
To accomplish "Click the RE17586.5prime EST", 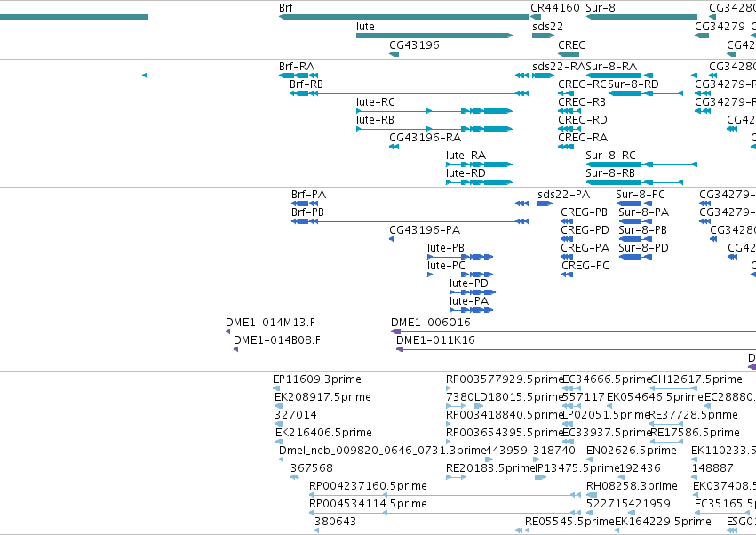I will [667, 442].
